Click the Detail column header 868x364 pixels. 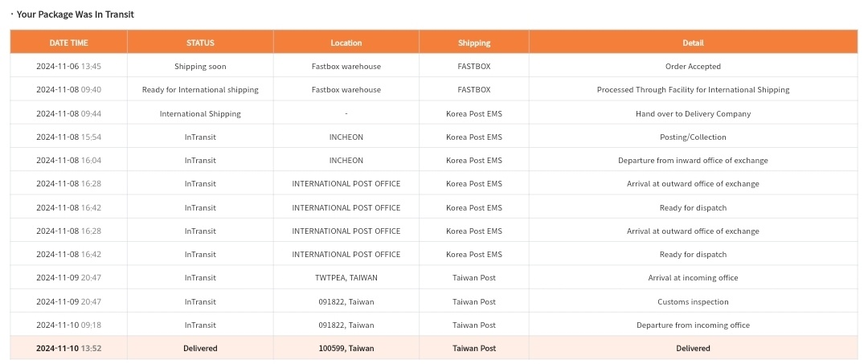pyautogui.click(x=693, y=43)
